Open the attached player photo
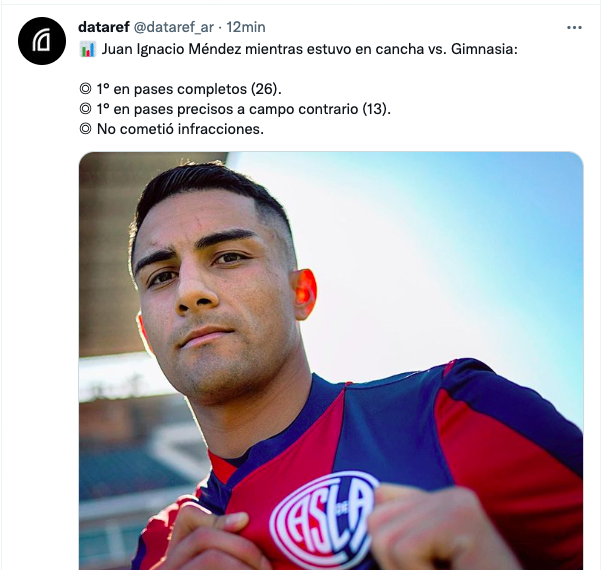The width and height of the screenshot is (603, 570). (x=331, y=361)
